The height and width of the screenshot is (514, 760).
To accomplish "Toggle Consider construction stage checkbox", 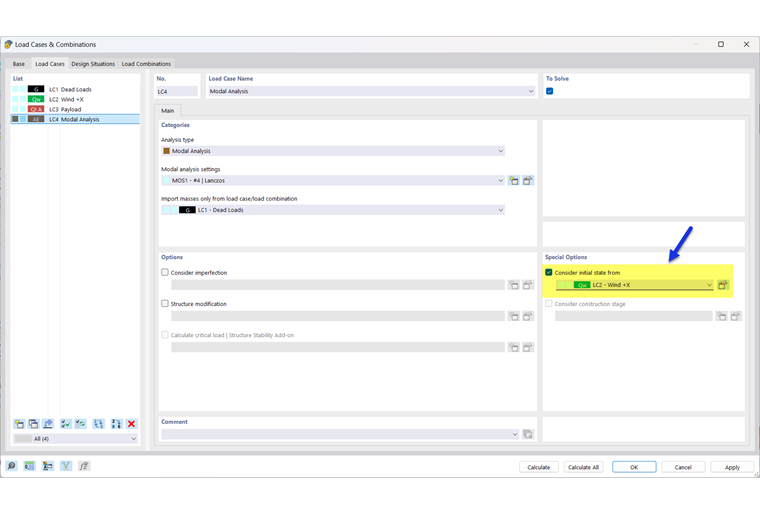I will (549, 304).
